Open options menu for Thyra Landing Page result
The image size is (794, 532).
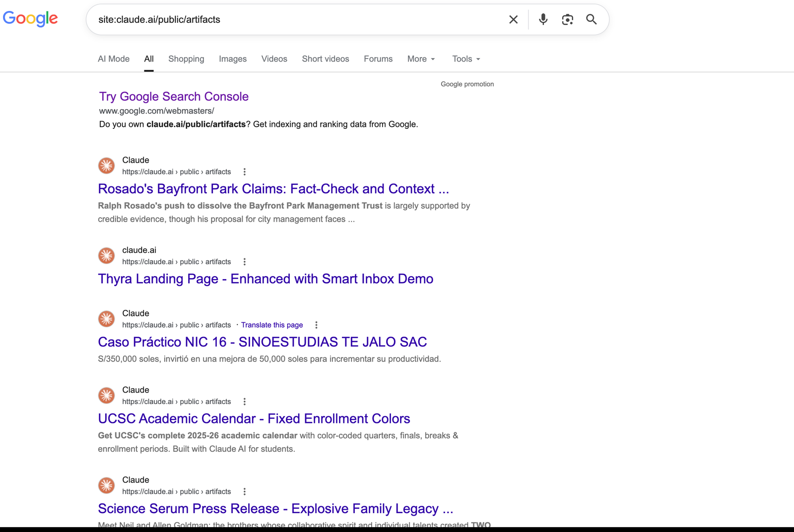[x=244, y=262]
